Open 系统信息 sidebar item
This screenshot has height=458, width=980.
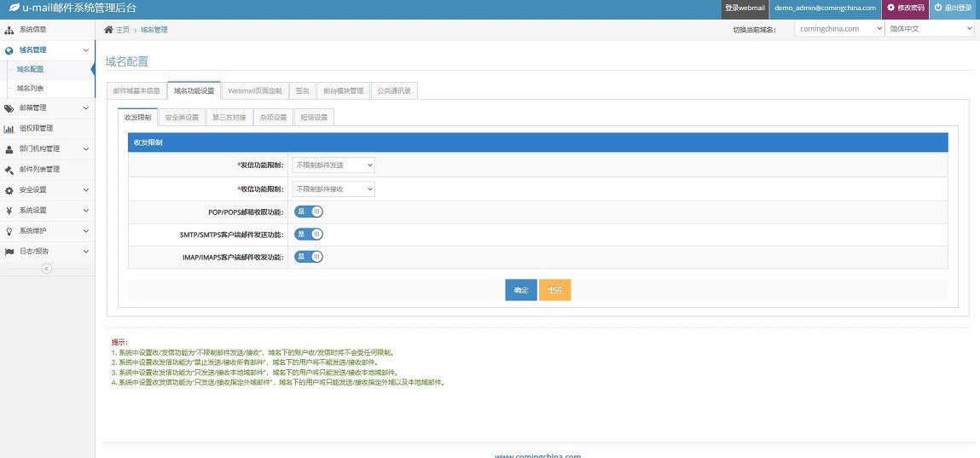pyautogui.click(x=48, y=29)
